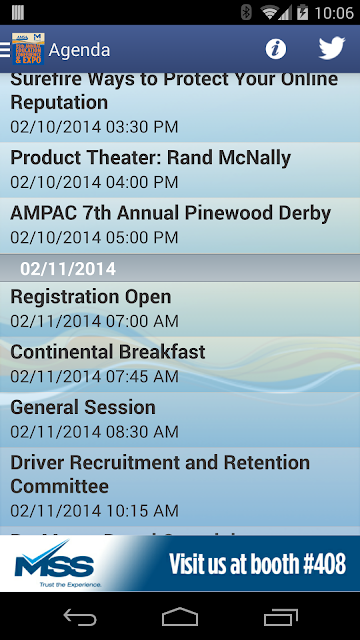Select AMPAC 7th Annual Pinewood Derby

(x=180, y=226)
